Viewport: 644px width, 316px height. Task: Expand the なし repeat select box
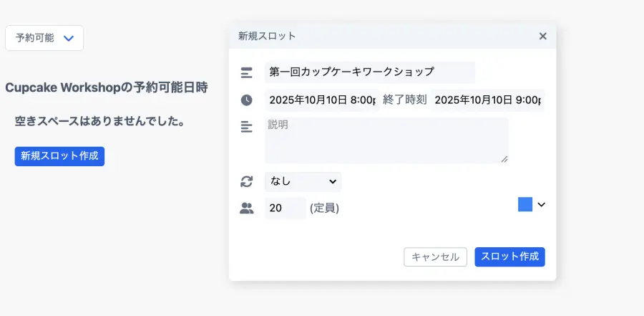pyautogui.click(x=303, y=181)
